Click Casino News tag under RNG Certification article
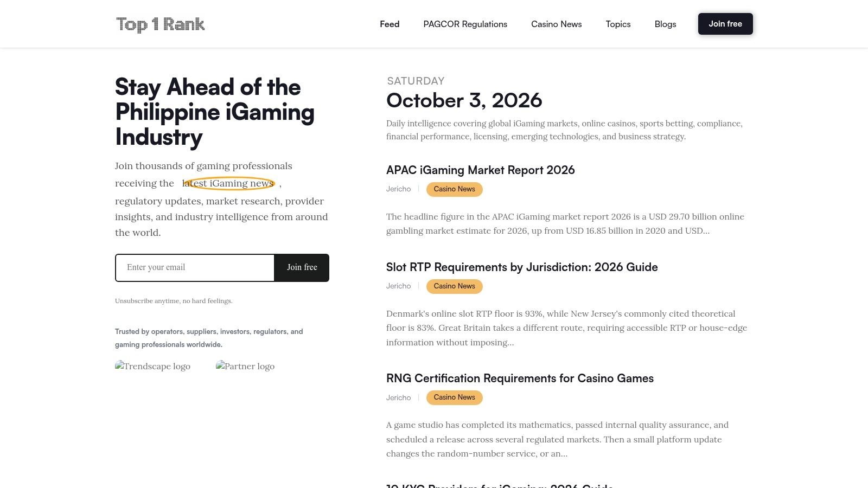 [455, 397]
